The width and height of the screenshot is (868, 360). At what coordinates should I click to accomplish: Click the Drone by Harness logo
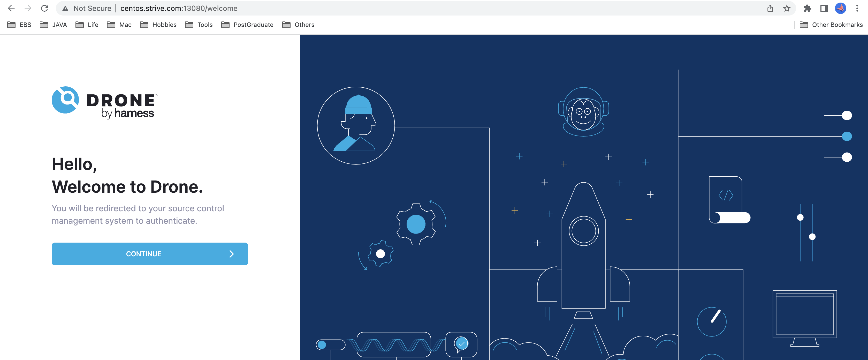[104, 102]
